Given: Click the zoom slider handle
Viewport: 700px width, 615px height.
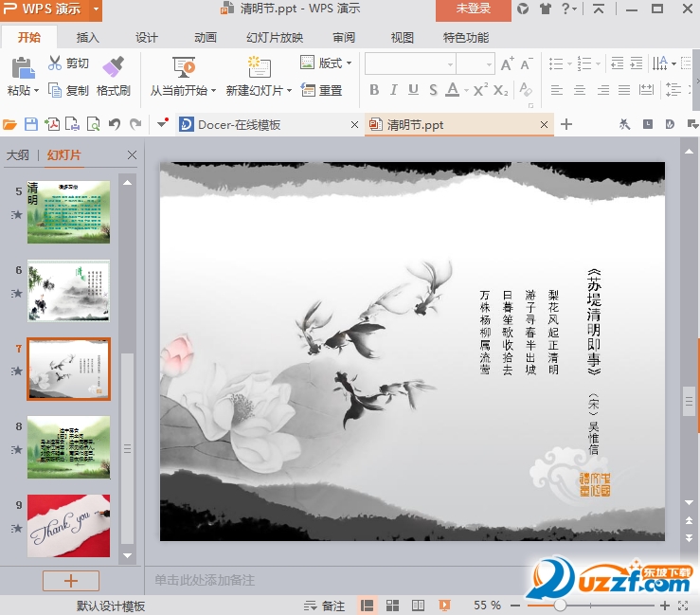Looking at the screenshot, I should pos(560,606).
